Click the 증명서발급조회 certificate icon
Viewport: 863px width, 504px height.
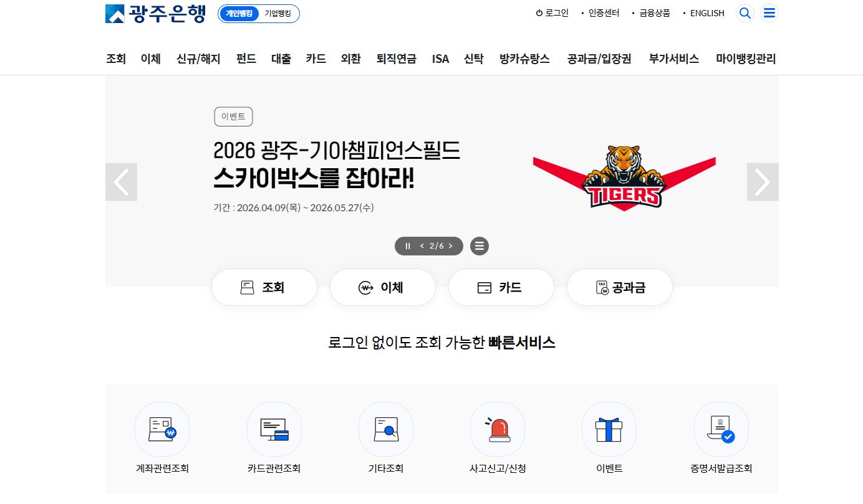click(x=721, y=429)
